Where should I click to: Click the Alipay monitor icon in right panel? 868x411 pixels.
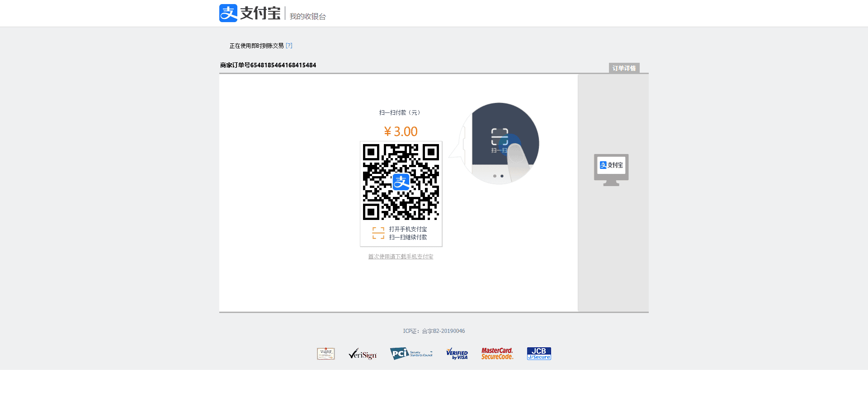(611, 169)
